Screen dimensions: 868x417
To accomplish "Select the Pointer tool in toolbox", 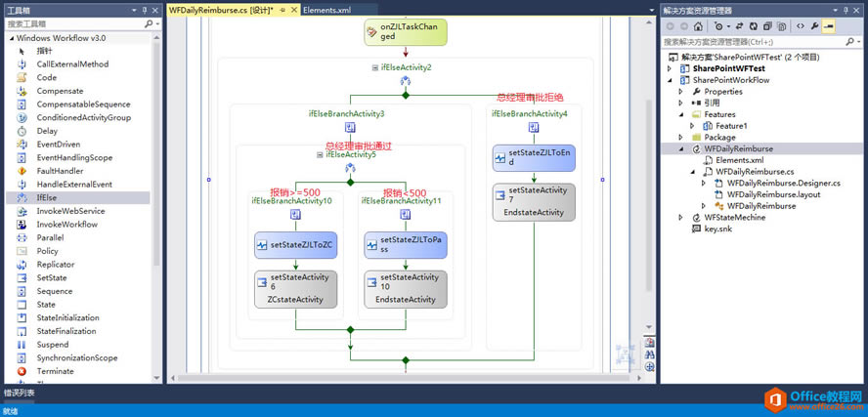I will (44, 51).
